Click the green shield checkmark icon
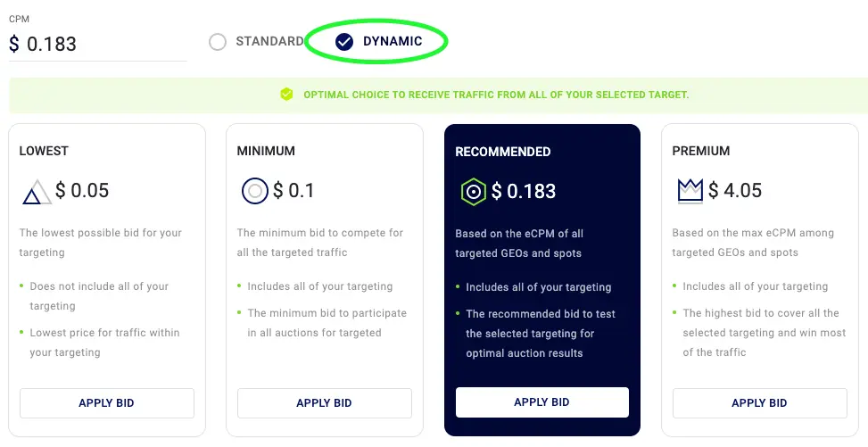 (286, 95)
